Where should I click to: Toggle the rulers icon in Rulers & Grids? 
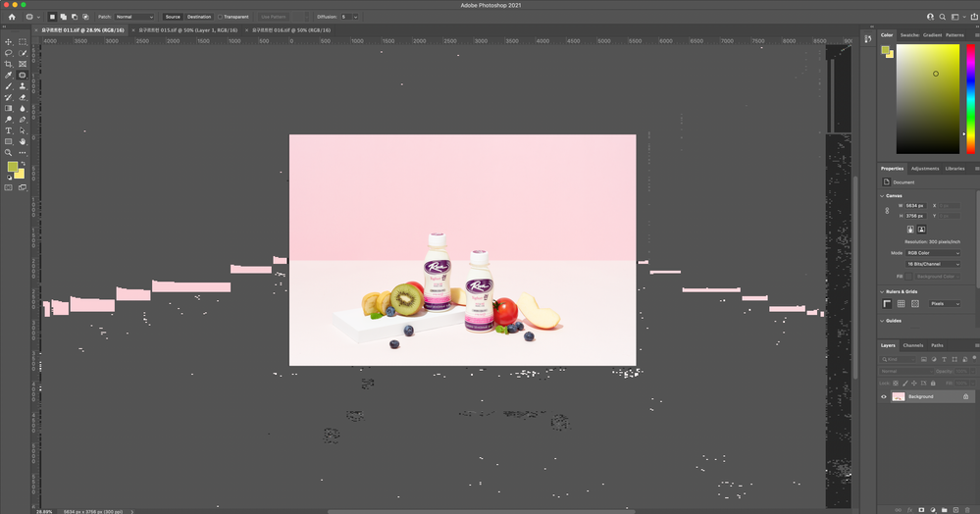click(x=886, y=304)
